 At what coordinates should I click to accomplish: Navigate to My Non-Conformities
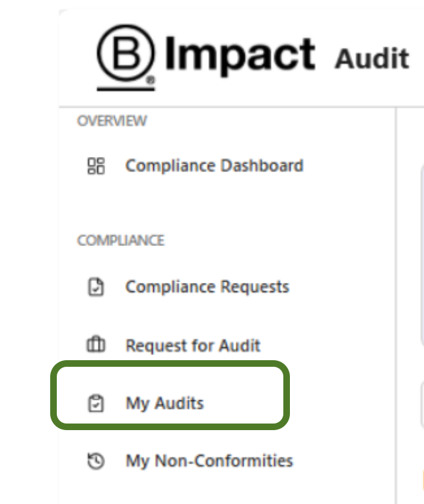click(209, 461)
